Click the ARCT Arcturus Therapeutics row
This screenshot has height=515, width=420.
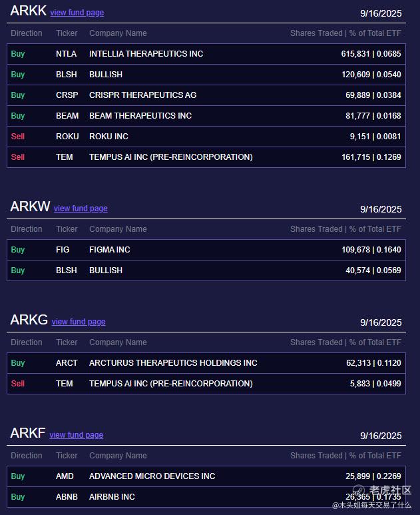(x=206, y=363)
